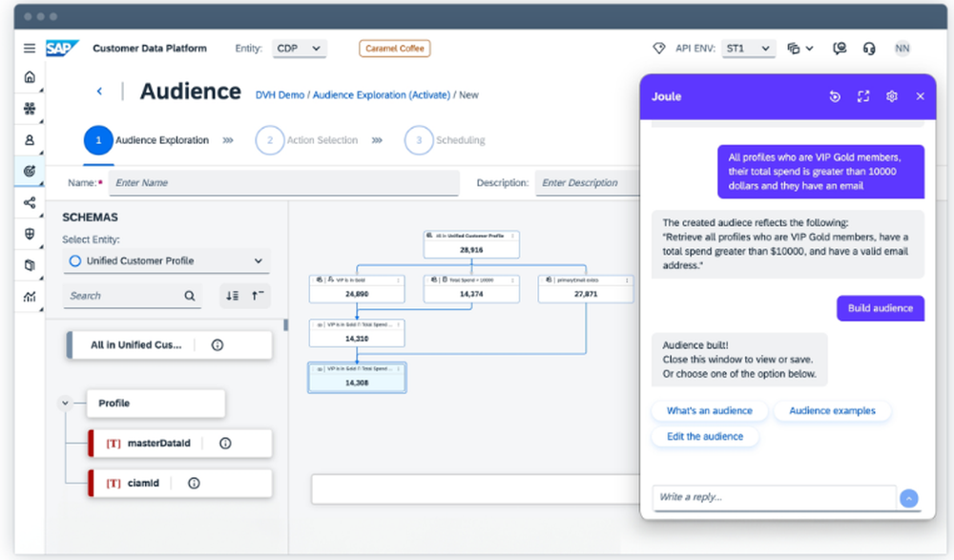954x560 pixels.
Task: Click the Caramel Coffee tag
Action: point(394,48)
